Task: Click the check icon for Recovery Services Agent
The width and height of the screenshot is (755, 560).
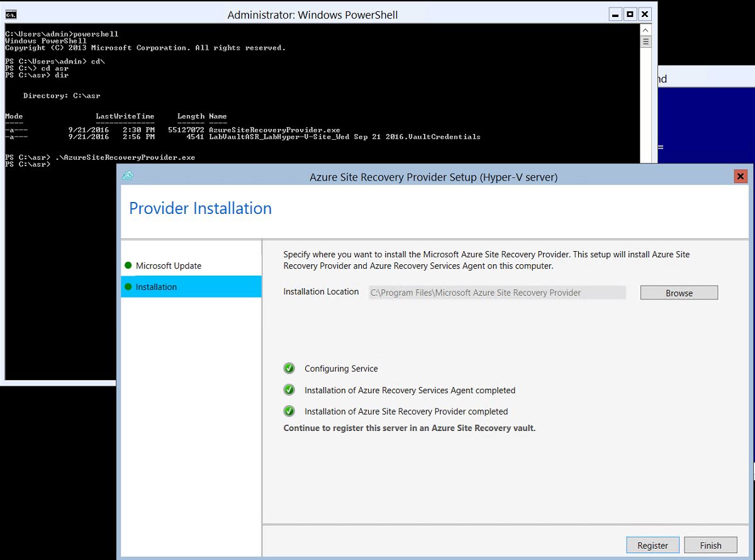Action: (x=289, y=389)
